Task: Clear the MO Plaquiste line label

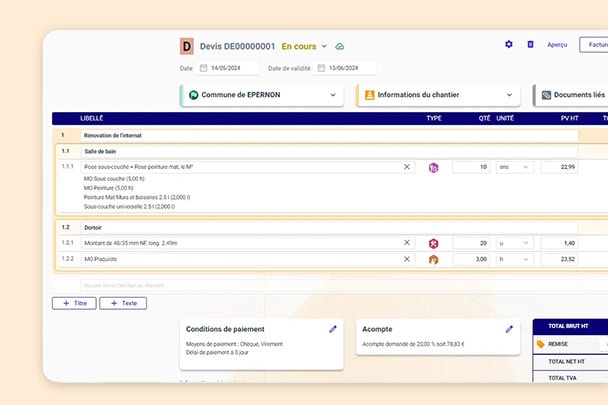Action: point(407,259)
